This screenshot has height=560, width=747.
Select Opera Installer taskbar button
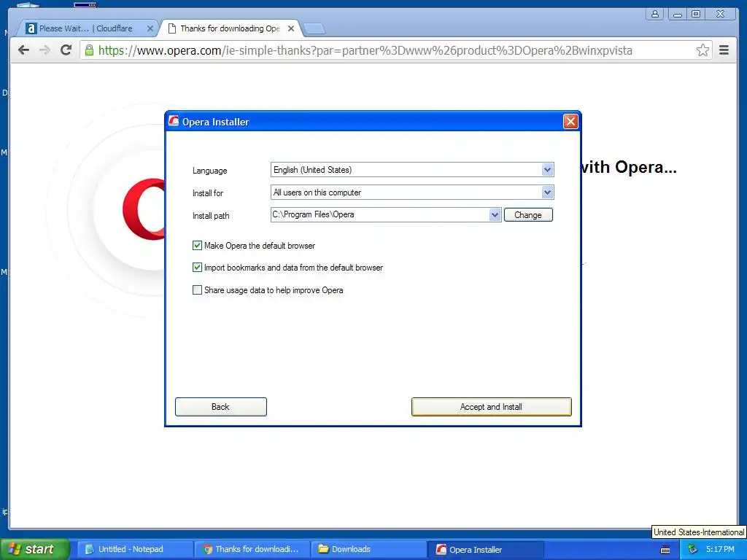[486, 549]
